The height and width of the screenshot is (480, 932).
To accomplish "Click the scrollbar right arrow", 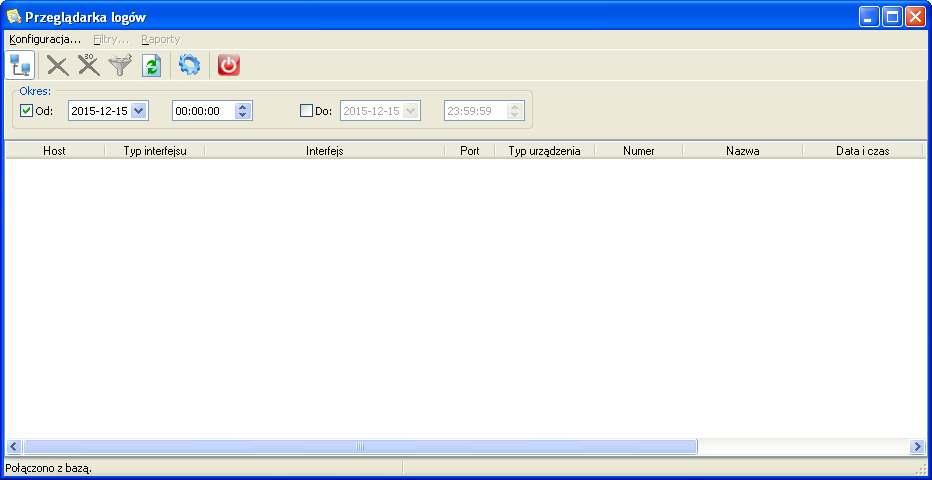I will coord(918,447).
